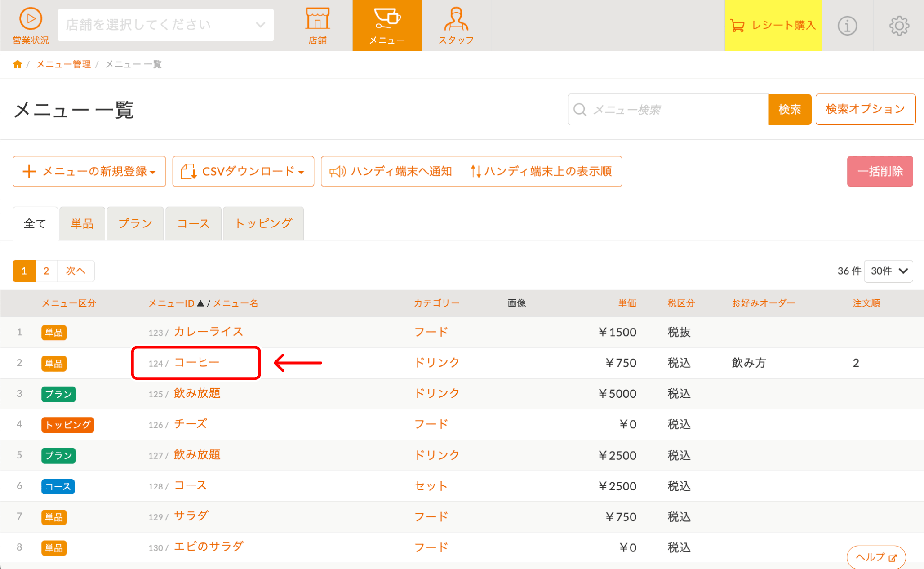The image size is (924, 569).
Task: Open the settings gear icon
Action: 899,26
